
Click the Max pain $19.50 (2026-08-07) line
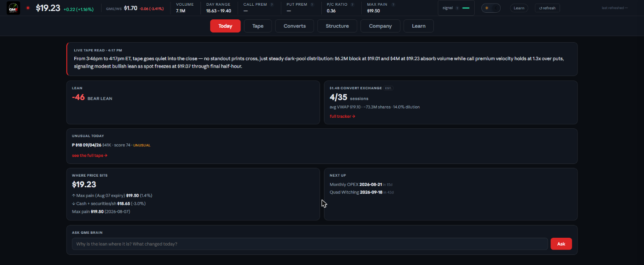101,211
